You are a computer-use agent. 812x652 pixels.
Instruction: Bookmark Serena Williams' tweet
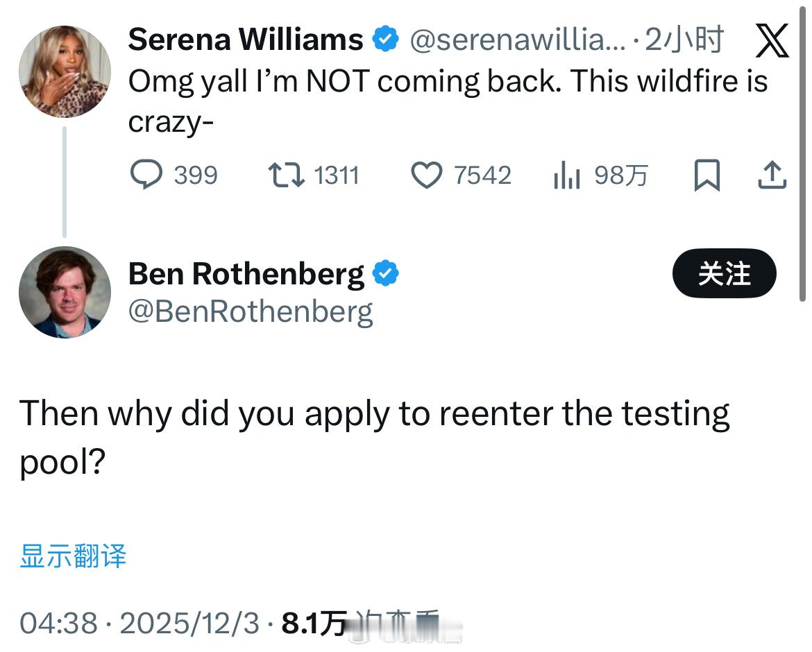click(x=707, y=175)
